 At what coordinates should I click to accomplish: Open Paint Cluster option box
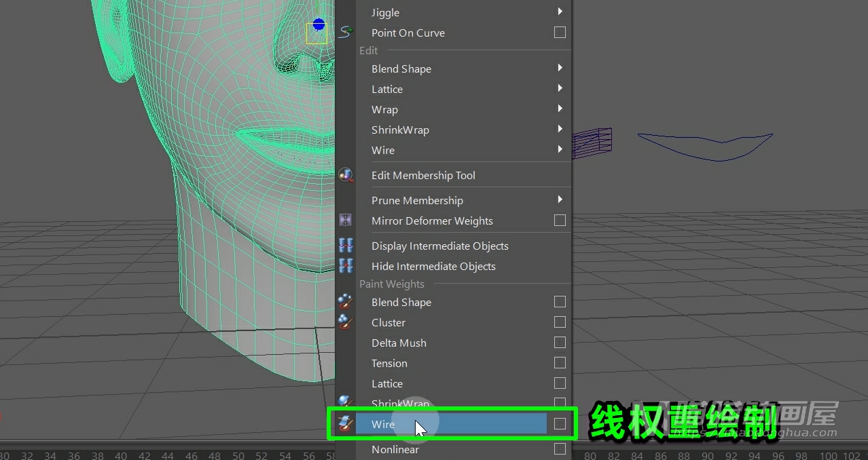(x=560, y=322)
